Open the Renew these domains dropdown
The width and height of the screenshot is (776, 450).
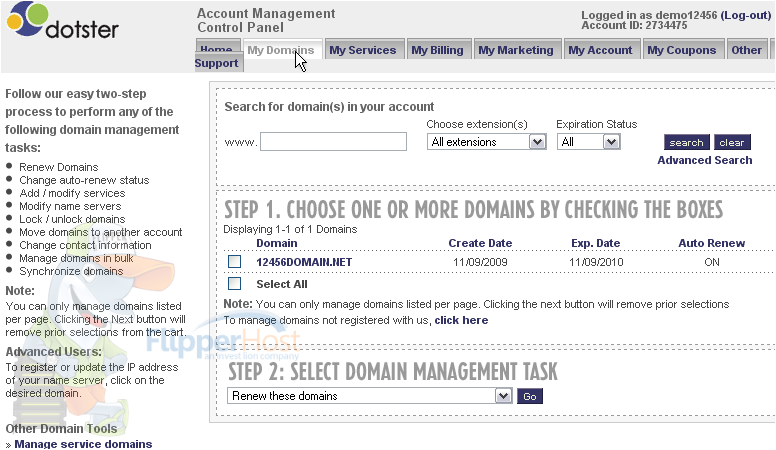(x=370, y=396)
